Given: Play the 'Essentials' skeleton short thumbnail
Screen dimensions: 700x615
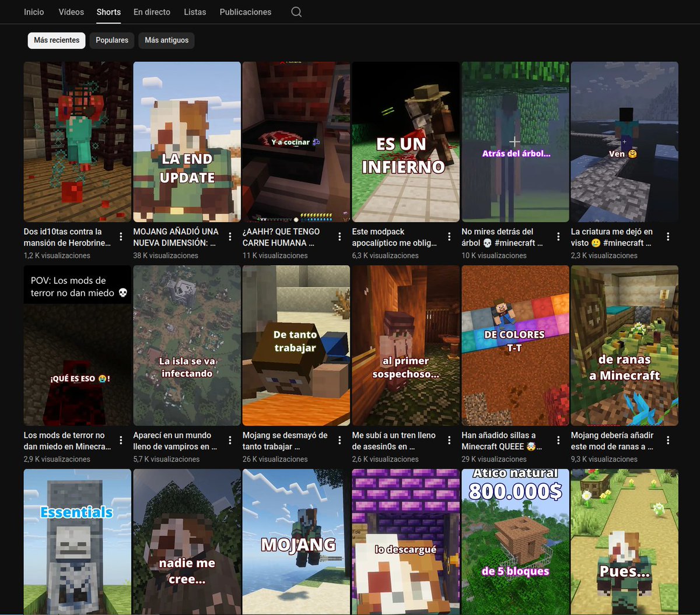Looking at the screenshot, I should tap(78, 542).
